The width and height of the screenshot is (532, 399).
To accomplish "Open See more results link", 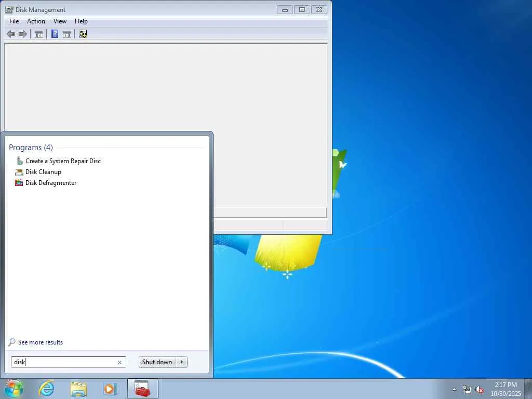I will pos(41,342).
